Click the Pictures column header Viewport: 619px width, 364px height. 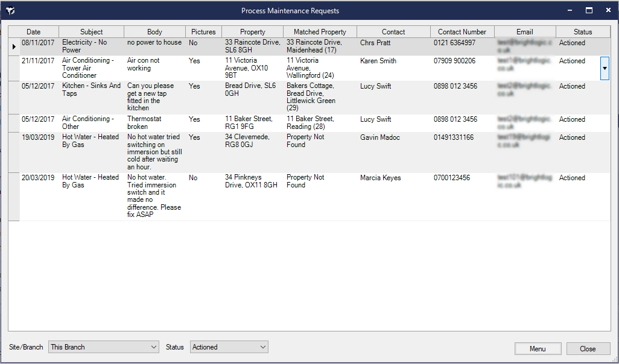point(203,32)
